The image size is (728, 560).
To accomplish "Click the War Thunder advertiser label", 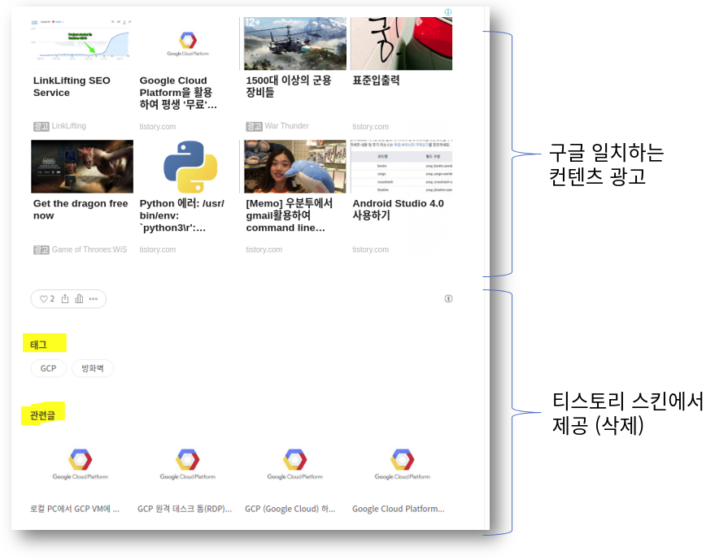I will click(x=286, y=126).
